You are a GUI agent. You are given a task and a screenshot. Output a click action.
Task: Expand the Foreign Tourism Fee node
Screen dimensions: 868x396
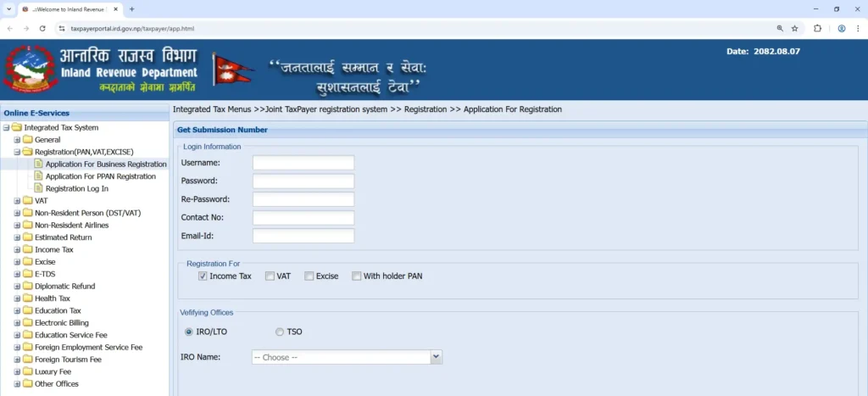17,360
